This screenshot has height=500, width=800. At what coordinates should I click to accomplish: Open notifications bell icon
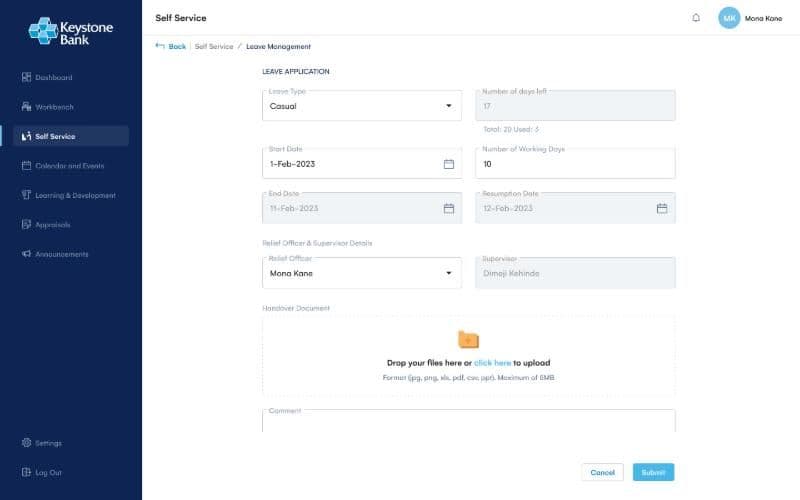[696, 18]
